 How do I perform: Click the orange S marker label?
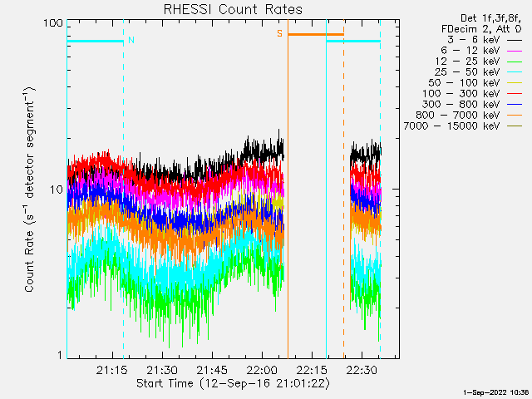(279, 33)
